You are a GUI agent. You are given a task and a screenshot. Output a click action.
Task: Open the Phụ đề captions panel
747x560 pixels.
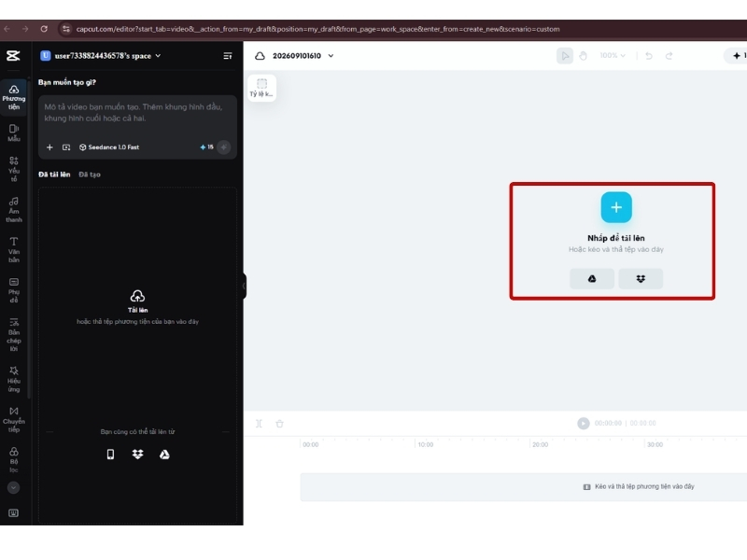coord(14,290)
